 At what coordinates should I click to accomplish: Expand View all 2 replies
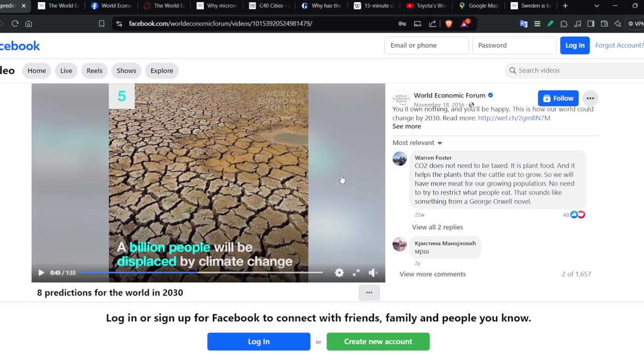pos(438,227)
